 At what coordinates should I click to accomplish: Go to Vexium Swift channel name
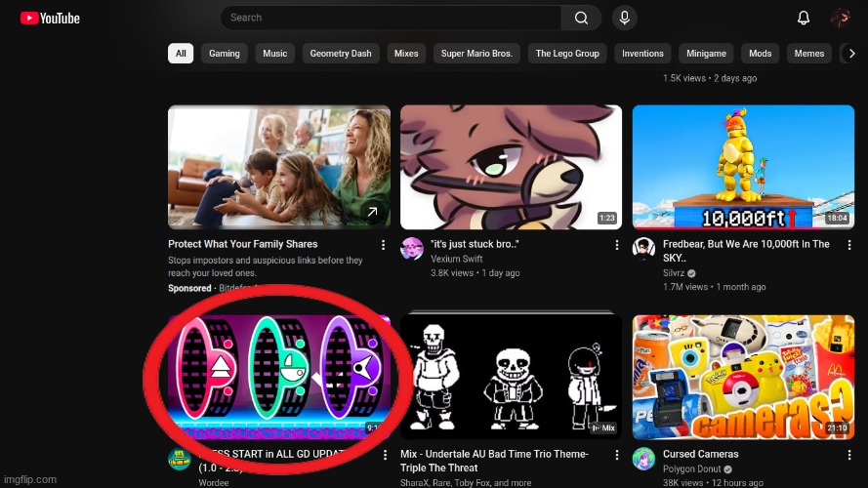(x=457, y=259)
